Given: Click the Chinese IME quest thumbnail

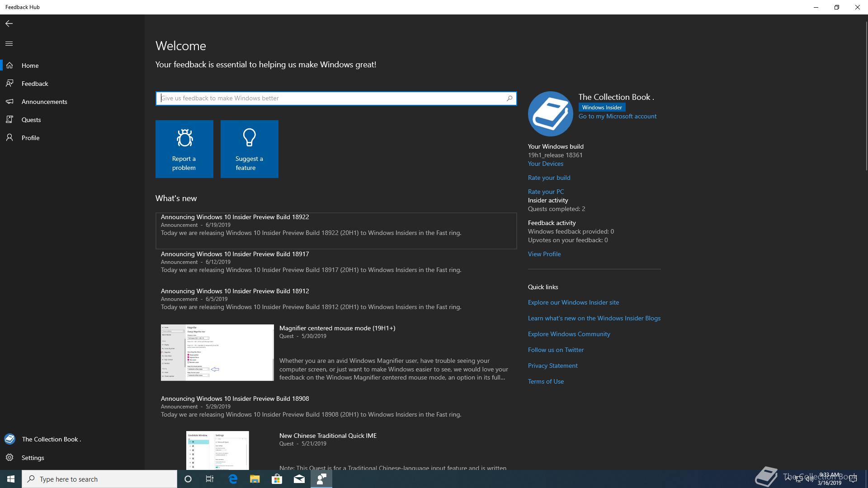Looking at the screenshot, I should coord(217,450).
